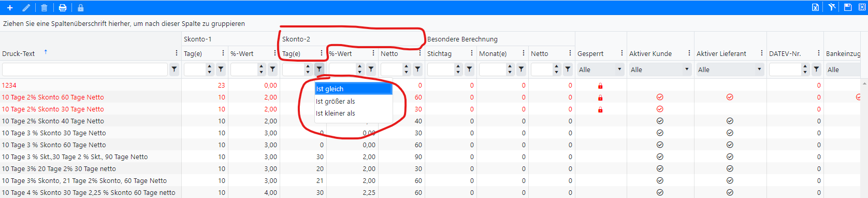This screenshot has height=198, width=868.
Task: Click the trash delete icon
Action: point(44,8)
